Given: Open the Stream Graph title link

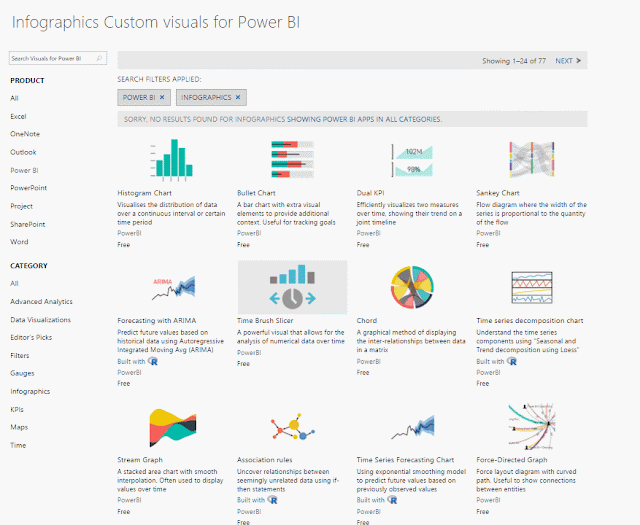Looking at the screenshot, I should point(140,460).
